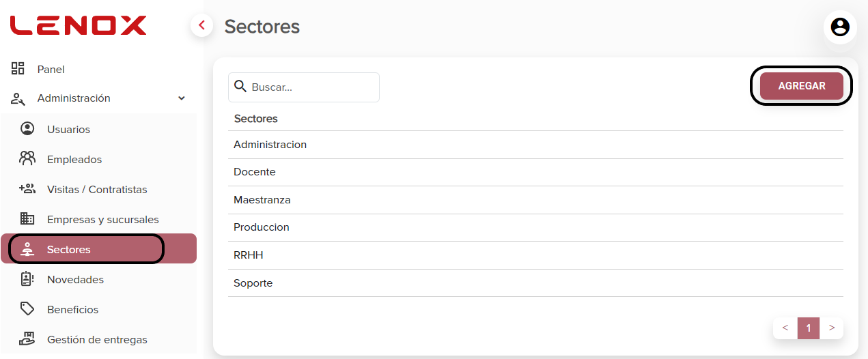868x359 pixels.
Task: Click the AGREGAR button
Action: 802,86
